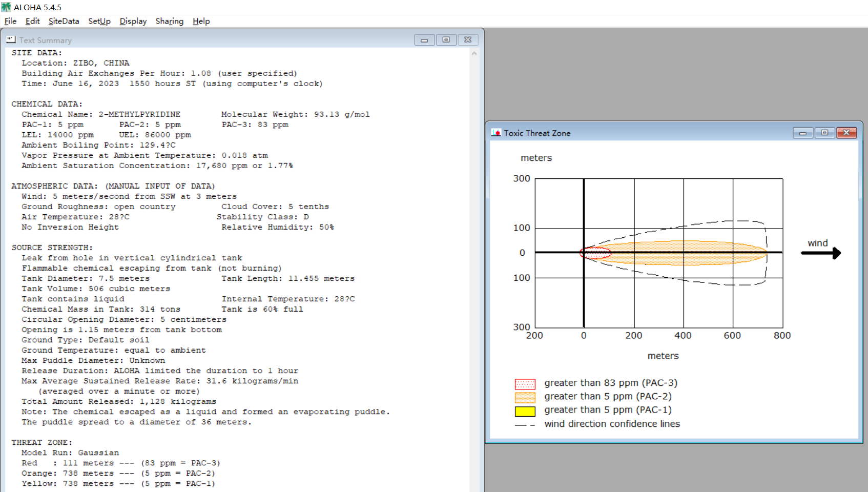Open the Display menu
The height and width of the screenshot is (492, 868).
[133, 21]
